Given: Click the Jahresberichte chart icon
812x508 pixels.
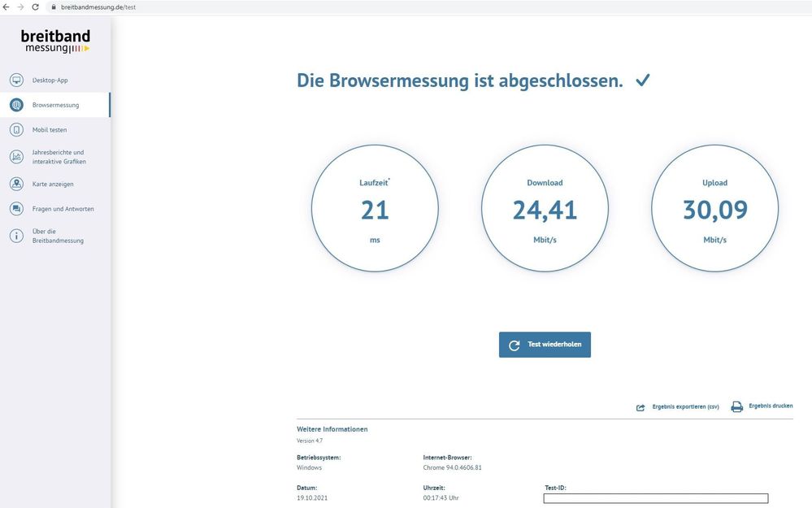Looking at the screenshot, I should [16, 157].
